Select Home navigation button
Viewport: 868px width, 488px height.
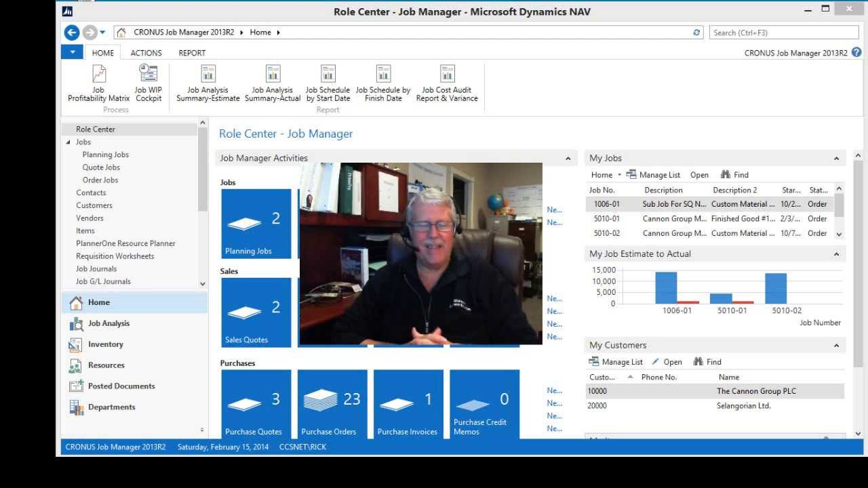(134, 303)
